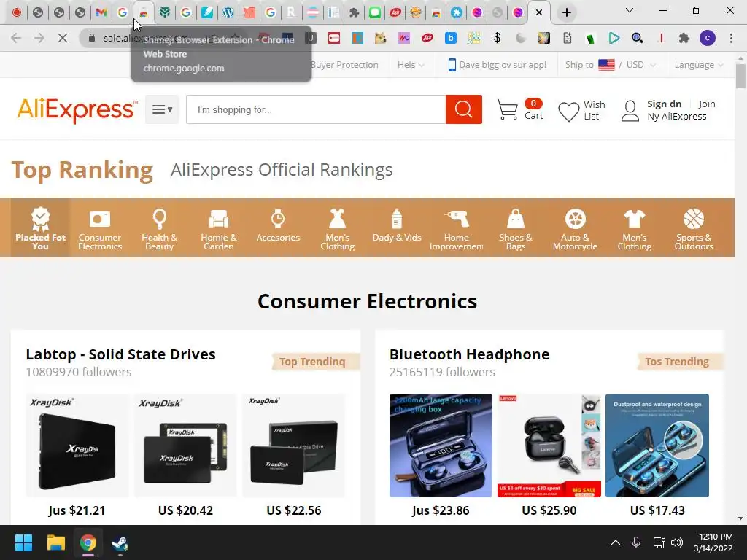
Task: Open the tab search chevron
Action: coord(630,10)
